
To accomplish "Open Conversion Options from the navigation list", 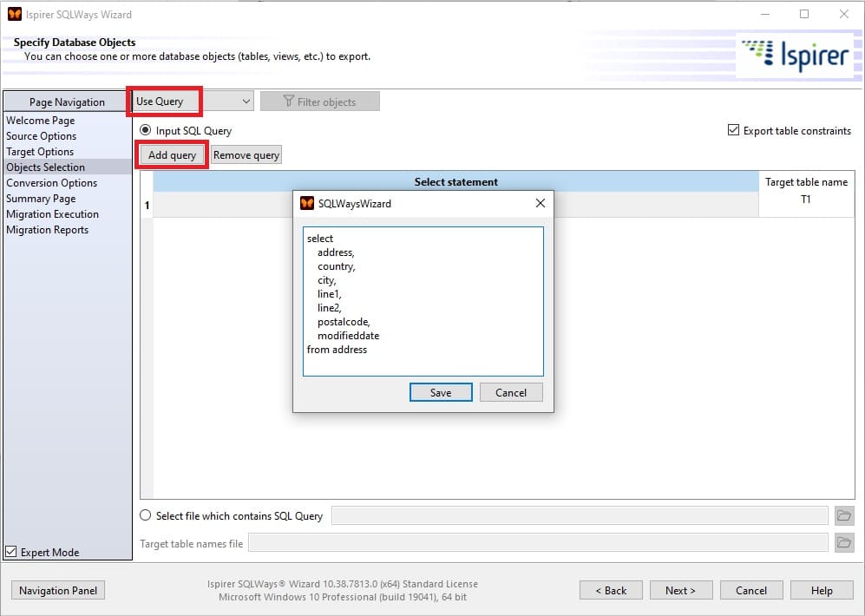I will [x=53, y=183].
